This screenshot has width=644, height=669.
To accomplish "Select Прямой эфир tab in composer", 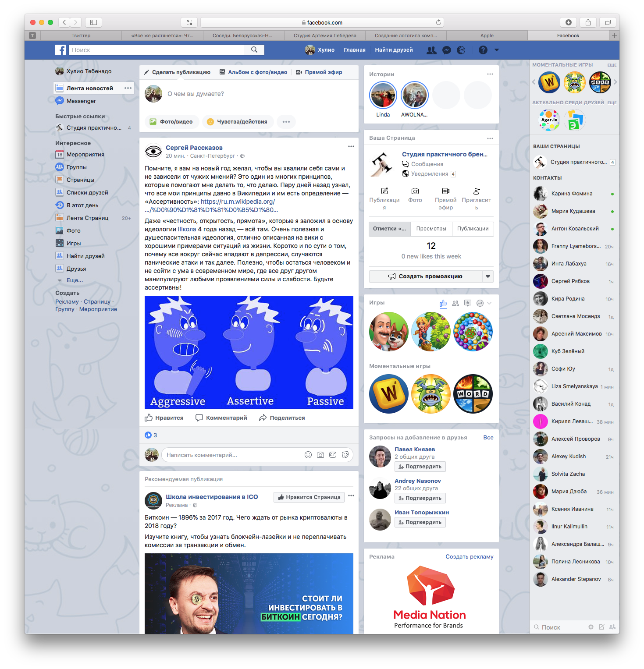I will [x=319, y=72].
